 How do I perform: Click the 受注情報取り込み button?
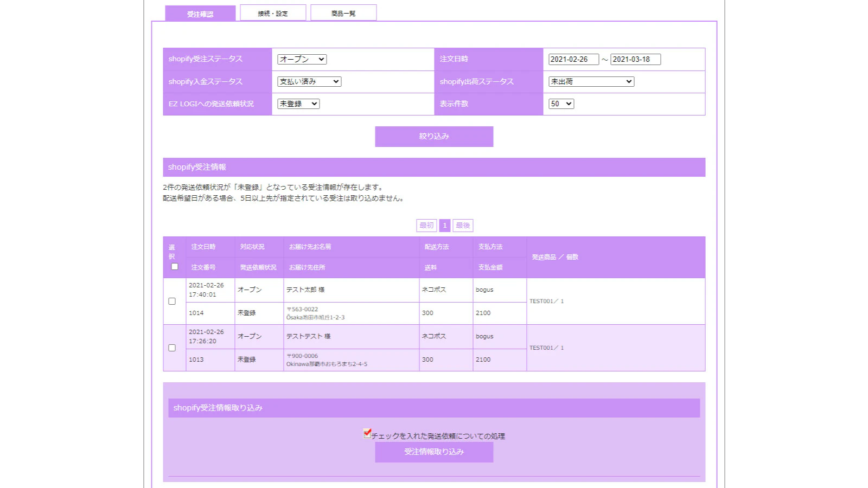coord(434,452)
